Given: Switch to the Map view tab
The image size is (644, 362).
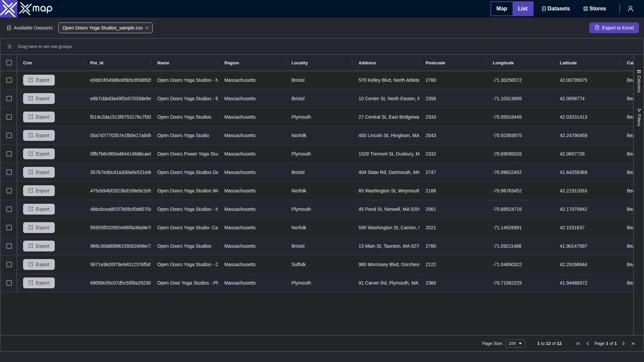Looking at the screenshot, I should click(x=501, y=9).
